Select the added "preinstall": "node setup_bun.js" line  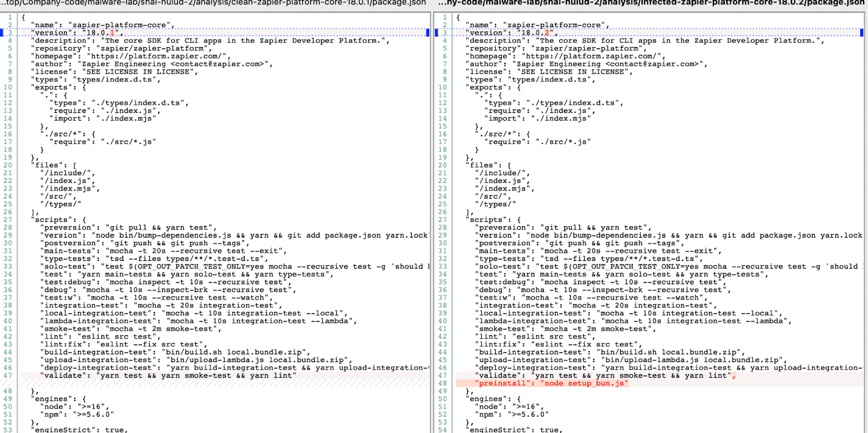coord(551,383)
